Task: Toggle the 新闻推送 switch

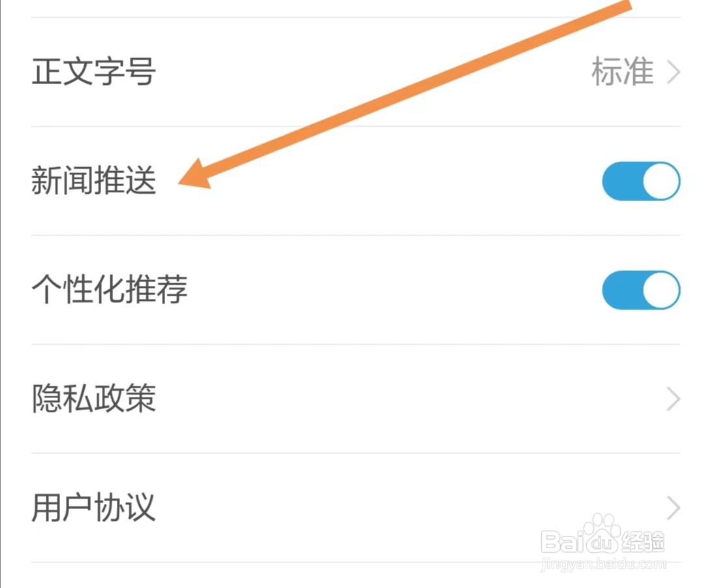Action: point(641,181)
